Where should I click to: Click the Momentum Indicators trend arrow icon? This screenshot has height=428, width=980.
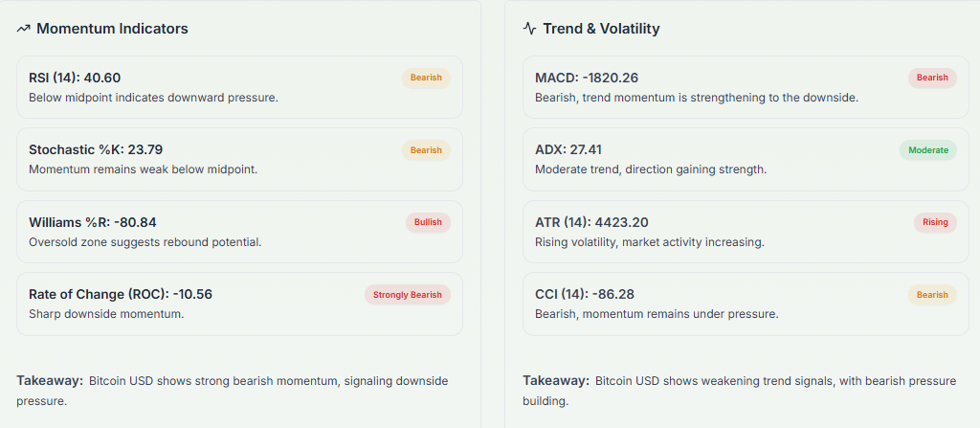click(x=24, y=29)
